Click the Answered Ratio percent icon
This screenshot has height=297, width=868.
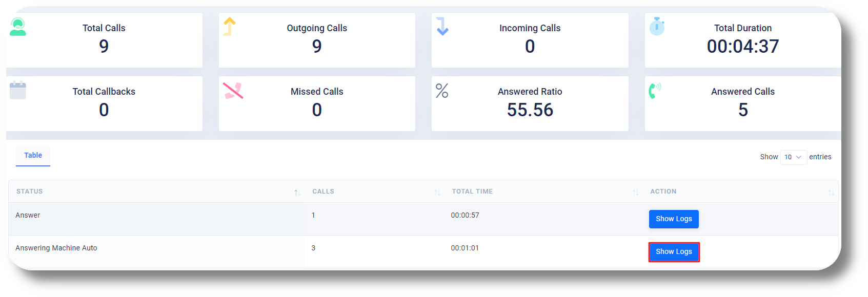click(x=442, y=91)
